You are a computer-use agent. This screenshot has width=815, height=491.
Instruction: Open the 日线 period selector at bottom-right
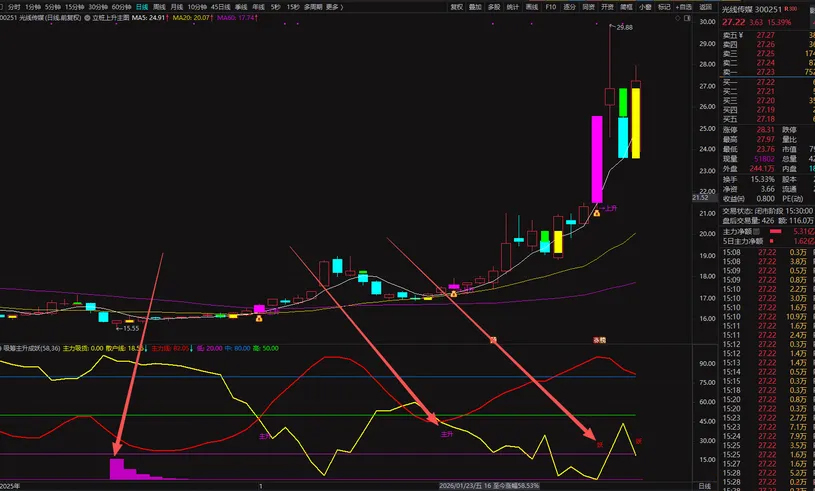(x=704, y=486)
